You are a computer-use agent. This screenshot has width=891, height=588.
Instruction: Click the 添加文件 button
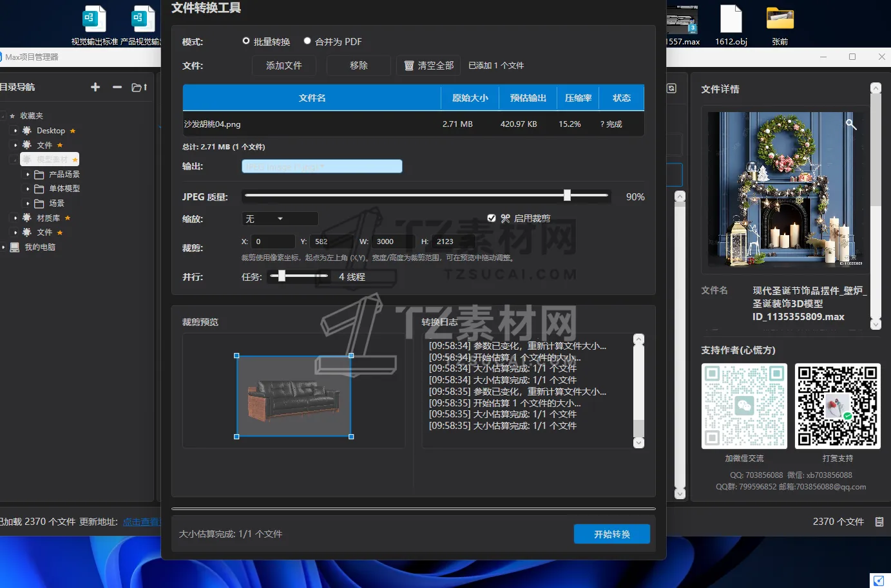[283, 65]
